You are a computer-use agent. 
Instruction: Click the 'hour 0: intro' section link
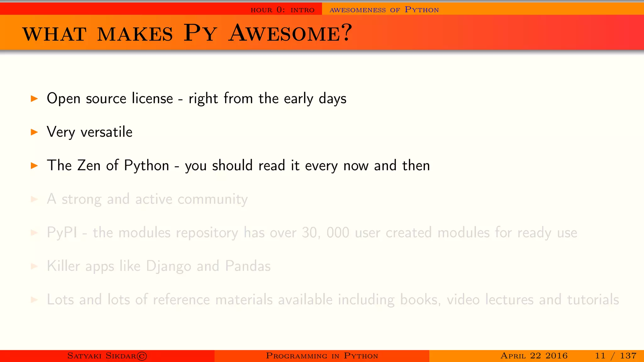coord(282,10)
